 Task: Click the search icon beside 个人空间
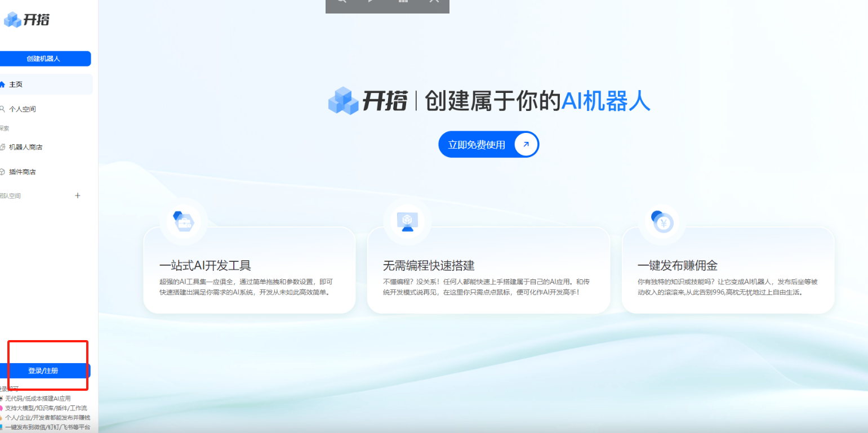point(2,108)
